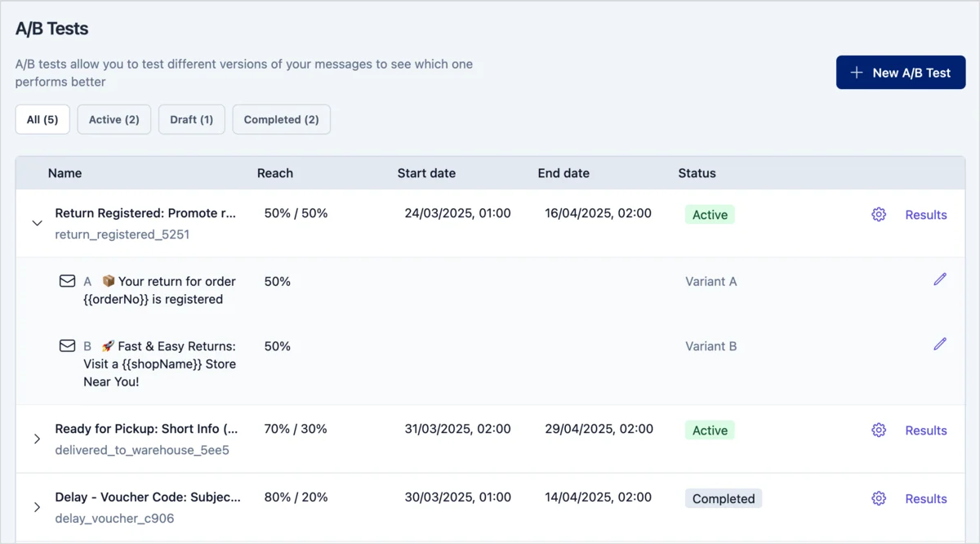Create a New A/B Test

(x=901, y=73)
